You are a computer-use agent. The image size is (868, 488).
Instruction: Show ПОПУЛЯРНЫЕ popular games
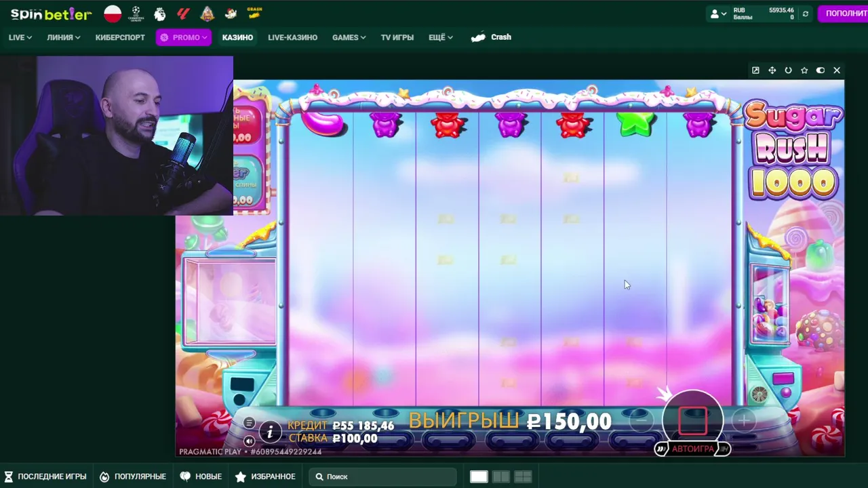coord(133,476)
